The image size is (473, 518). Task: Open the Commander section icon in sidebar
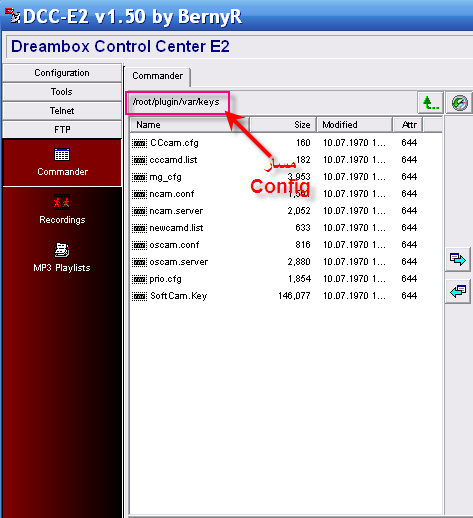[62, 155]
